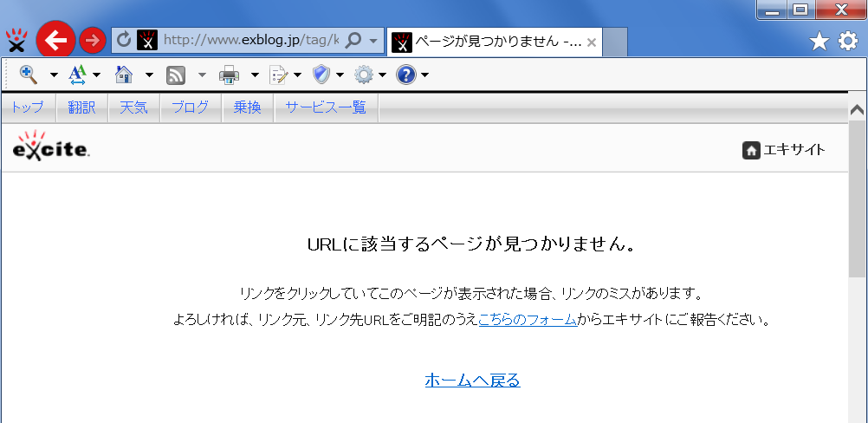
Task: Click the page edit toolbar icon
Action: pos(278,75)
